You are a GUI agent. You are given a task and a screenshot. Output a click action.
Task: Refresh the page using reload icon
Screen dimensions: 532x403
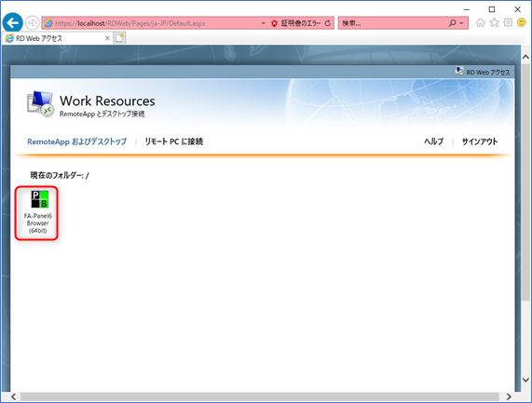[328, 23]
